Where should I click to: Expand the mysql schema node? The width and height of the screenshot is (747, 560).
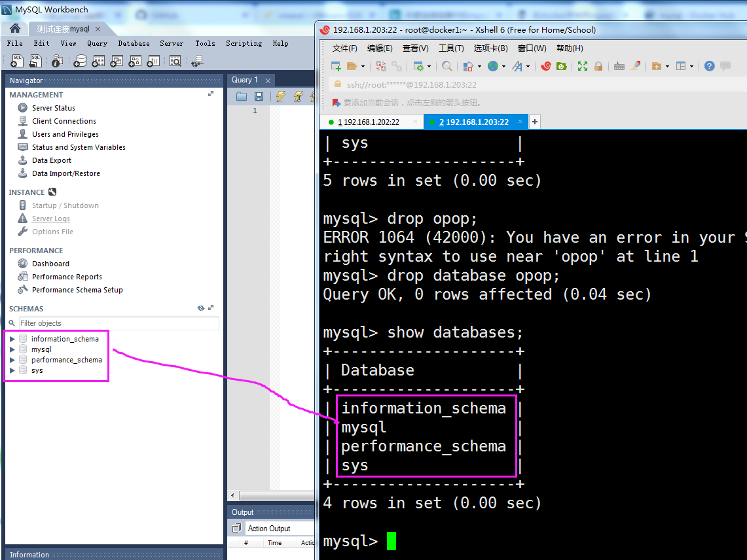click(12, 349)
